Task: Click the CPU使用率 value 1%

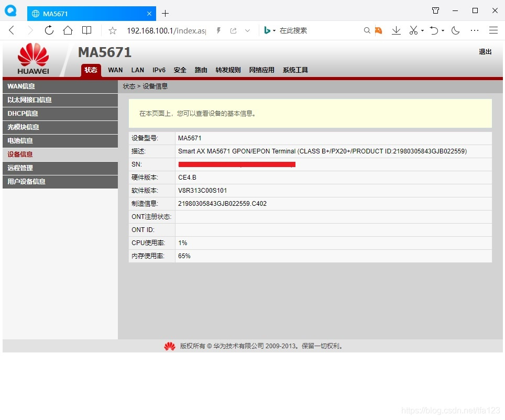Action: (183, 243)
